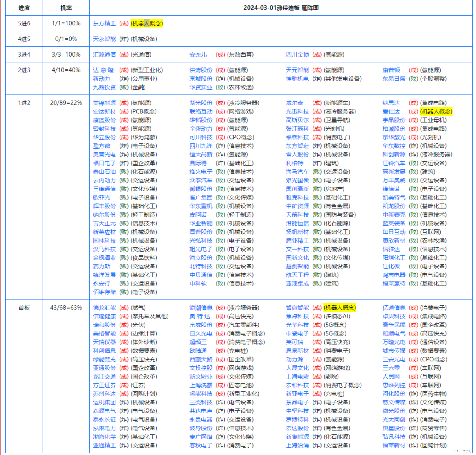This screenshot has width=476, height=455.
Task: Open the 康普顿 stock link
Action: coord(391,70)
